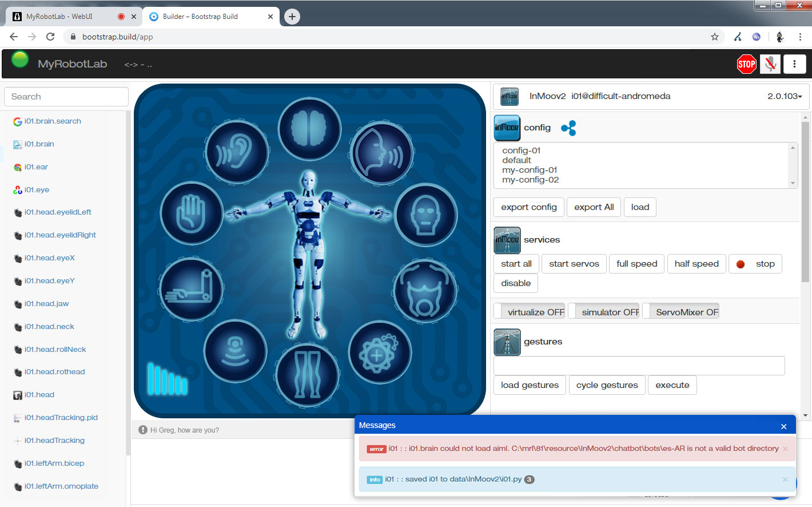This screenshot has width=812, height=507.
Task: Click the export All button
Action: (x=594, y=207)
